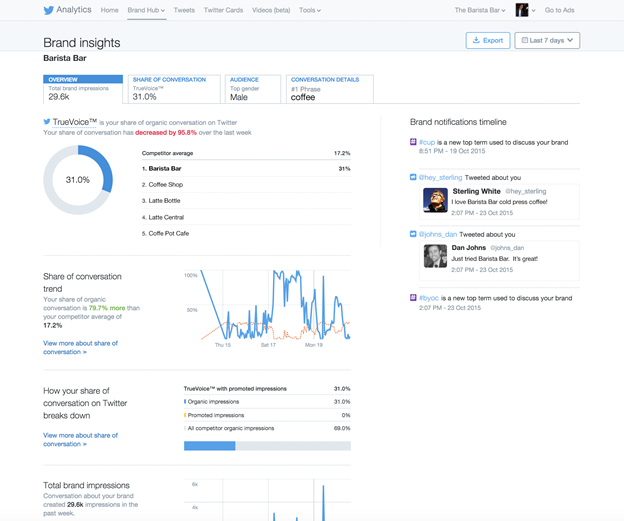Open Videos (beta) in the navigation
Screen dimensions: 624x521
pyautogui.click(x=271, y=10)
